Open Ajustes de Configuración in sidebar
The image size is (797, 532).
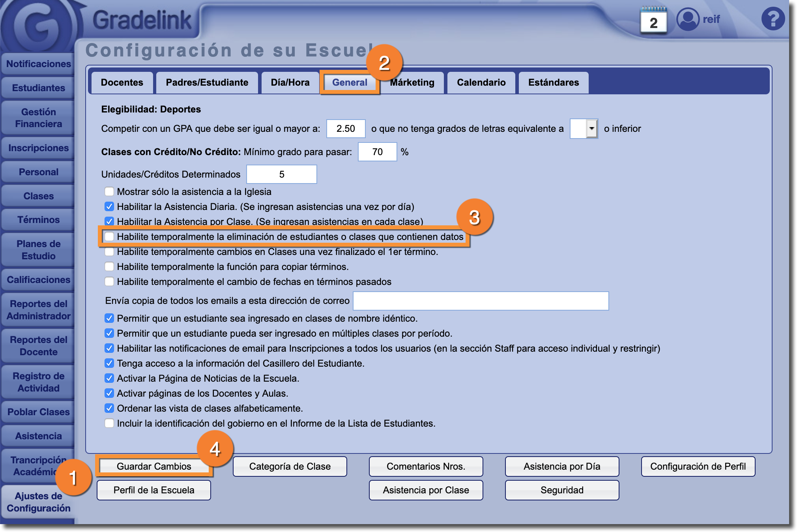tap(38, 502)
